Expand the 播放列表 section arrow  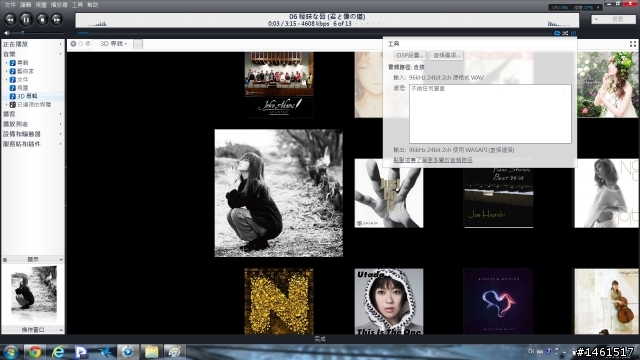point(60,124)
